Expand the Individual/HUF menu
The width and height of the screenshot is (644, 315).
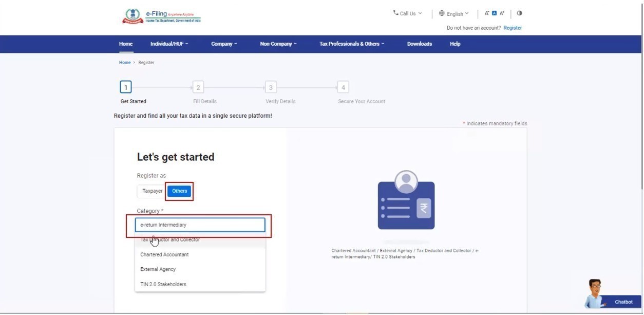(169, 44)
